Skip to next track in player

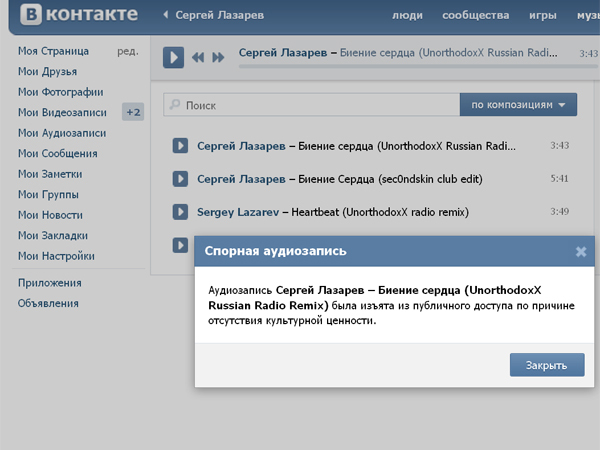(217, 58)
